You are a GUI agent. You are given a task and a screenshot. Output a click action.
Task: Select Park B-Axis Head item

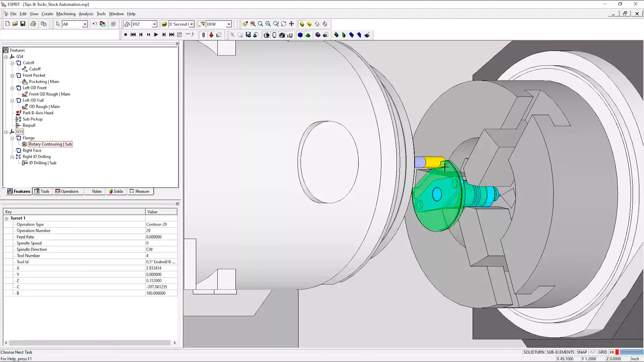(x=38, y=113)
